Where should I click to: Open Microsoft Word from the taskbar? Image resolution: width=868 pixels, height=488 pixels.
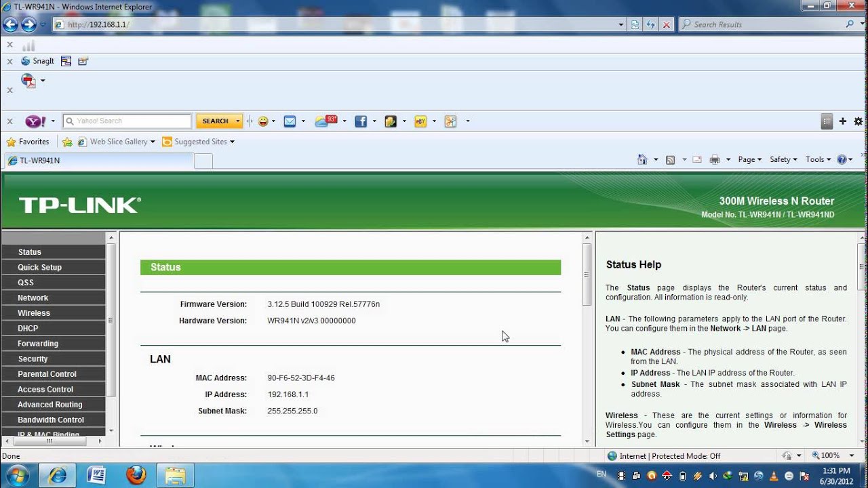pos(96,474)
